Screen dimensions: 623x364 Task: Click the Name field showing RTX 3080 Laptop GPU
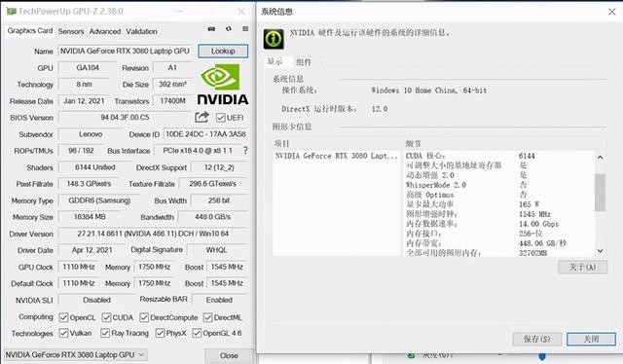pyautogui.click(x=126, y=51)
